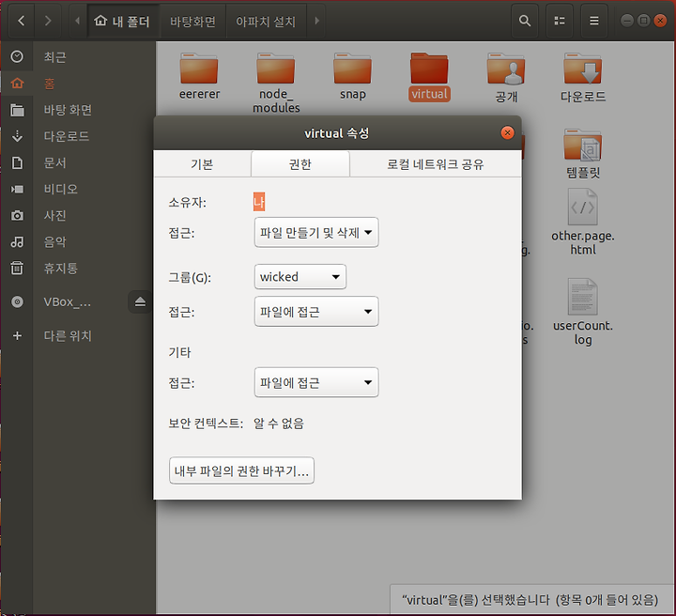Click the 바탕 화면 folder icon in sidebar
Screen dimensions: 676x616
click(x=17, y=110)
